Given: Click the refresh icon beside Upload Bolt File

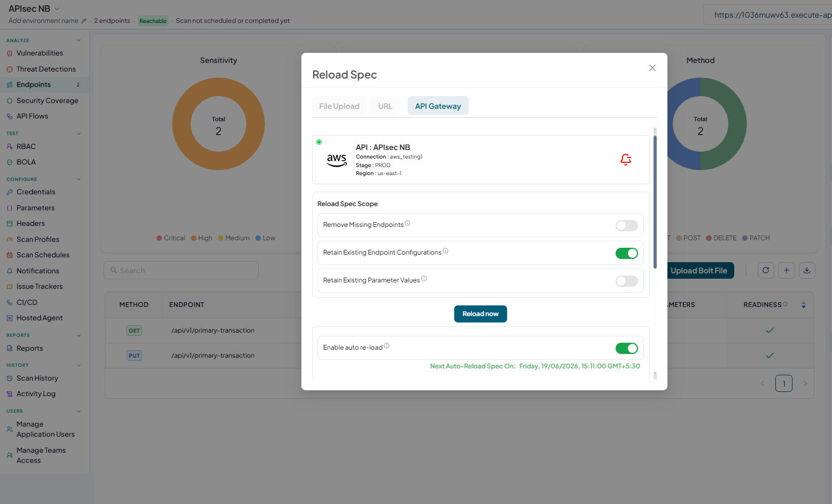Looking at the screenshot, I should (x=766, y=271).
